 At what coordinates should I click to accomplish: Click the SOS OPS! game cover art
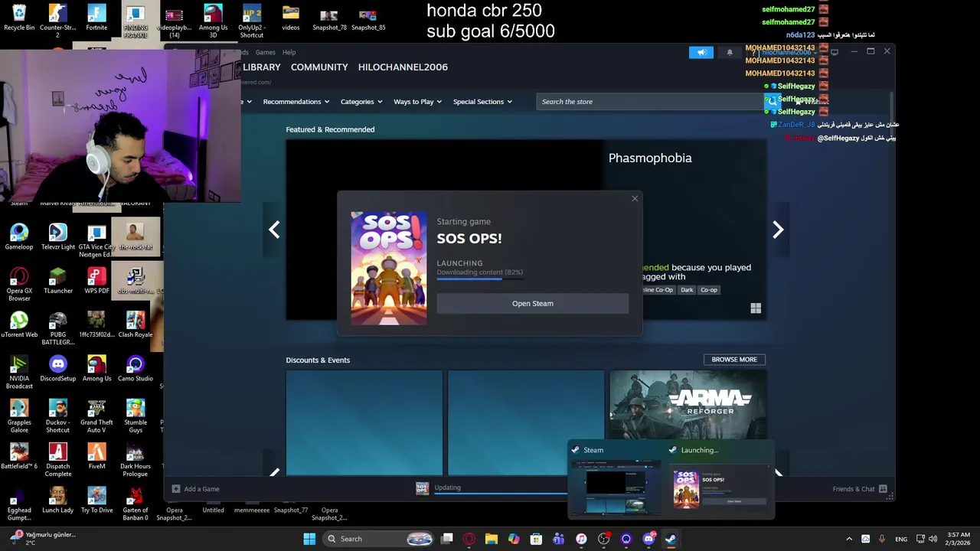coord(389,269)
